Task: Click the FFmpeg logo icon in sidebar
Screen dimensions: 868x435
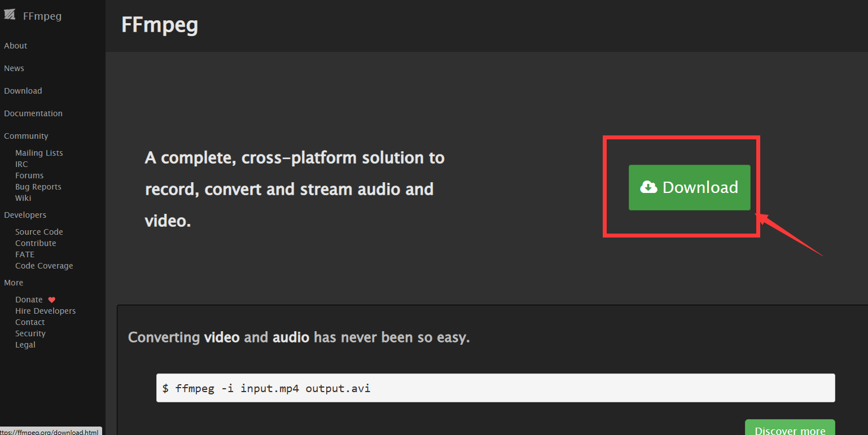Action: [10, 15]
